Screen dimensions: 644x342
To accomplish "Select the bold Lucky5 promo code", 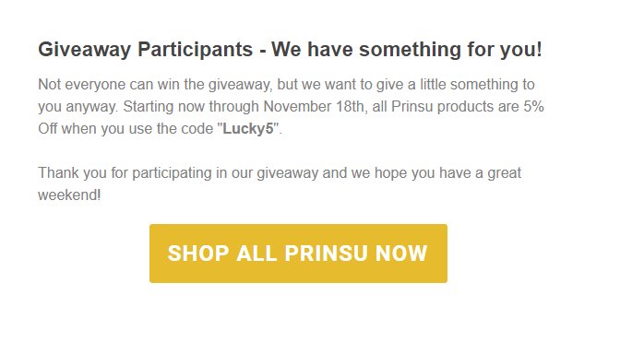I will [x=248, y=128].
